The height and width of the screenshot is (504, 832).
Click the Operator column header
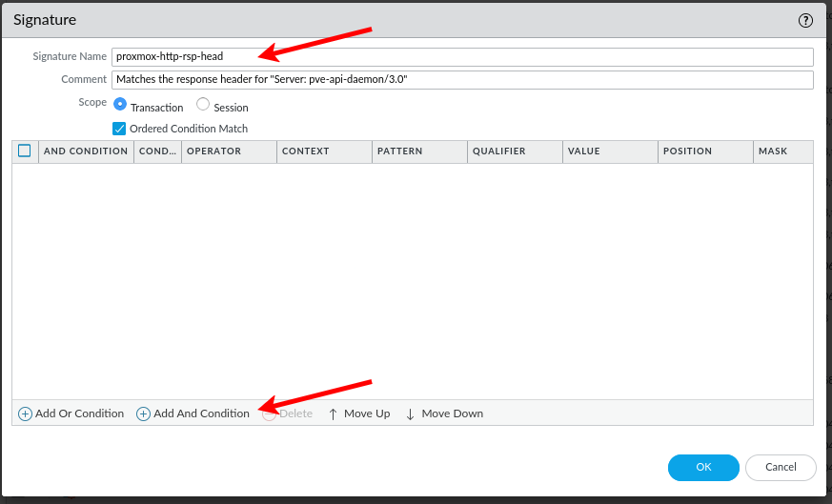click(229, 151)
